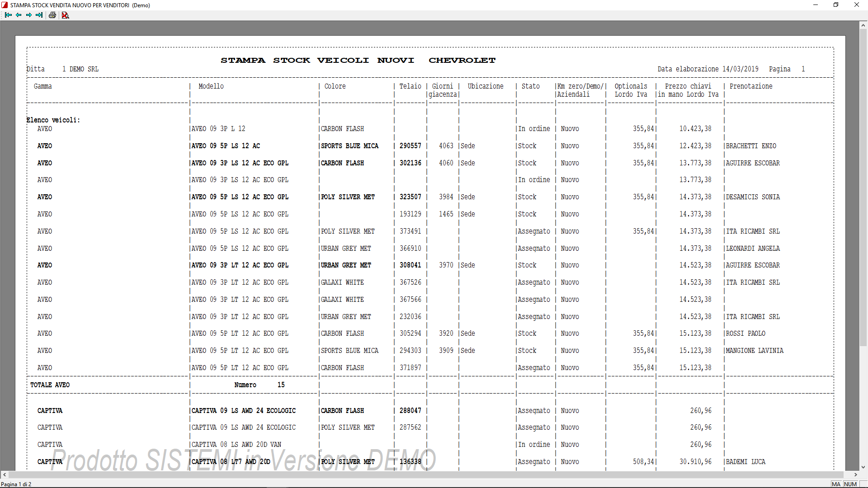
Task: Click vertical scrollbar up arrow
Action: [x=863, y=25]
